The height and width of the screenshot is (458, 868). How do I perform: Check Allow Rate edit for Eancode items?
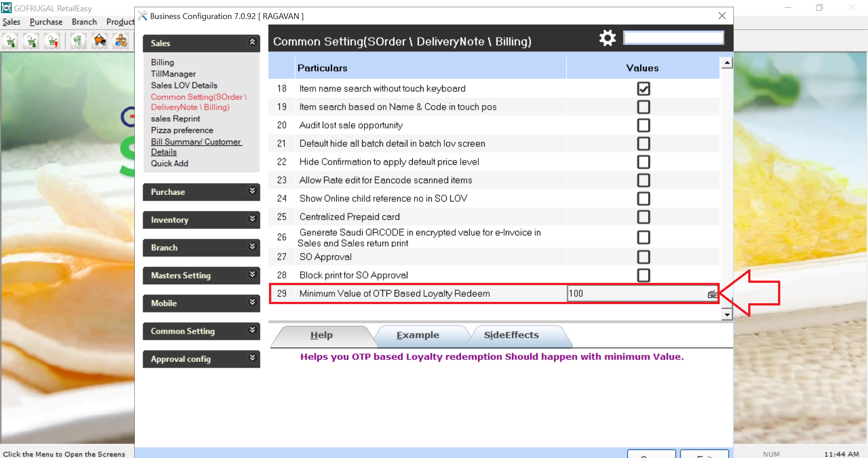tap(643, 180)
